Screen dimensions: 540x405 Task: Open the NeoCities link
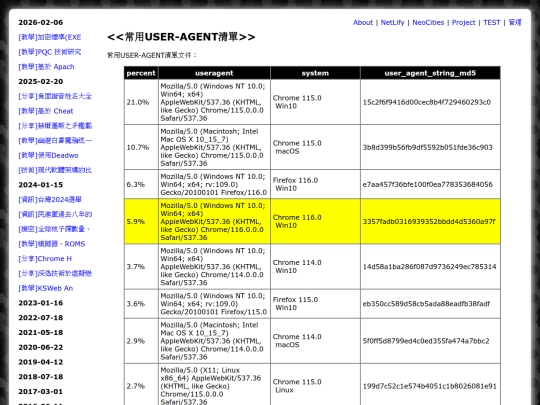click(x=428, y=22)
